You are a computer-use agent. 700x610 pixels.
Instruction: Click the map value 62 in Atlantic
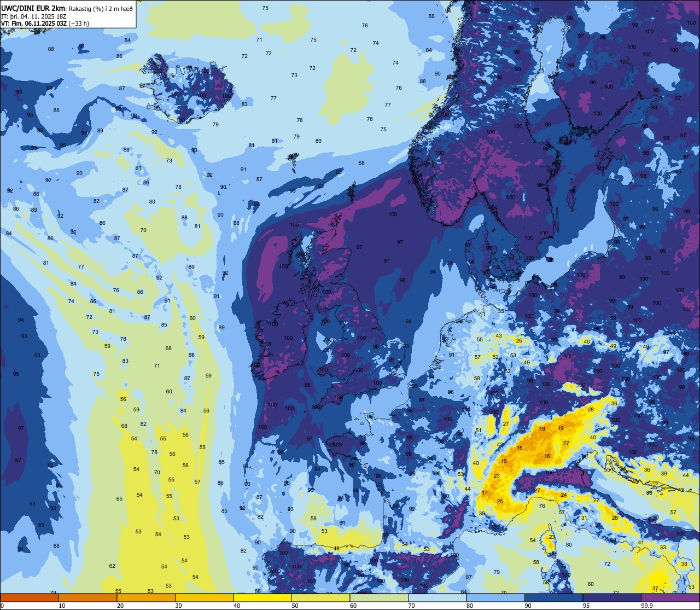point(112,566)
